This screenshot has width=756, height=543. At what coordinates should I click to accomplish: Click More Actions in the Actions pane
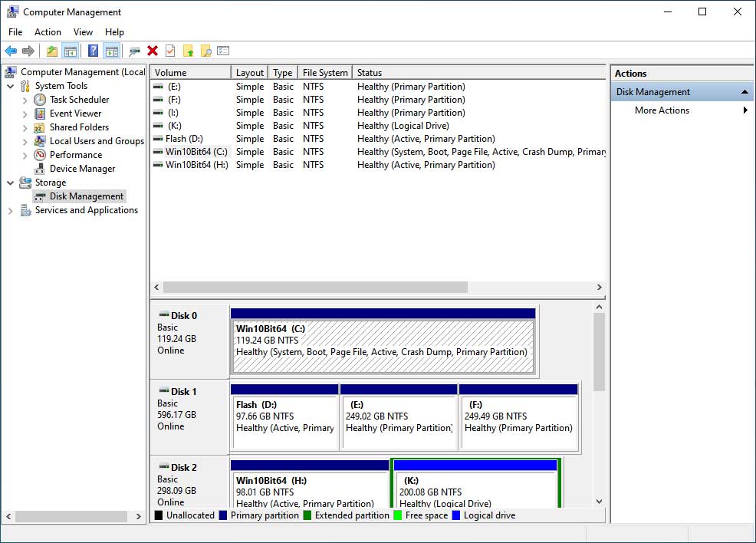pyautogui.click(x=661, y=110)
